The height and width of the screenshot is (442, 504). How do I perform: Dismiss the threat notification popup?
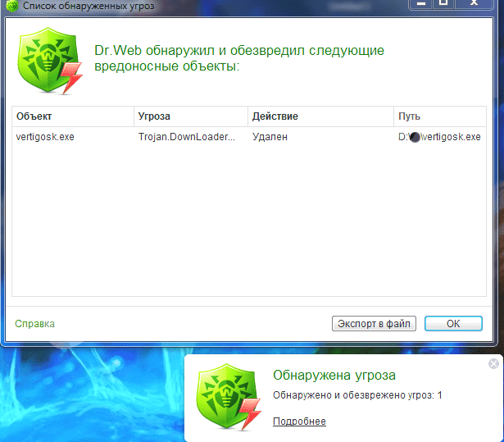[493, 364]
